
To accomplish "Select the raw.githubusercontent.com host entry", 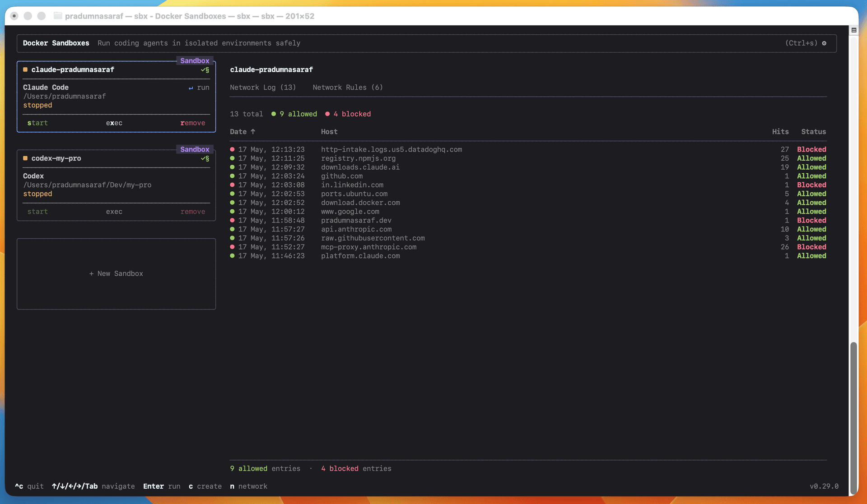I will [x=373, y=238].
